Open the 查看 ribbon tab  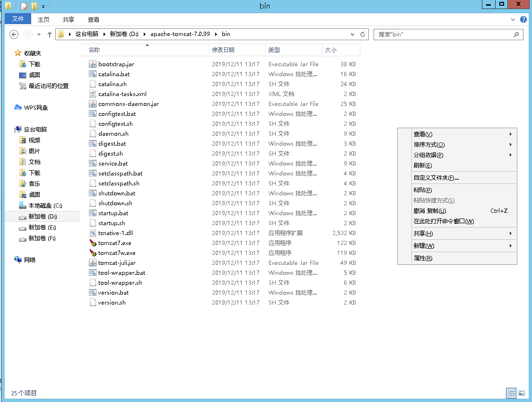94,19
